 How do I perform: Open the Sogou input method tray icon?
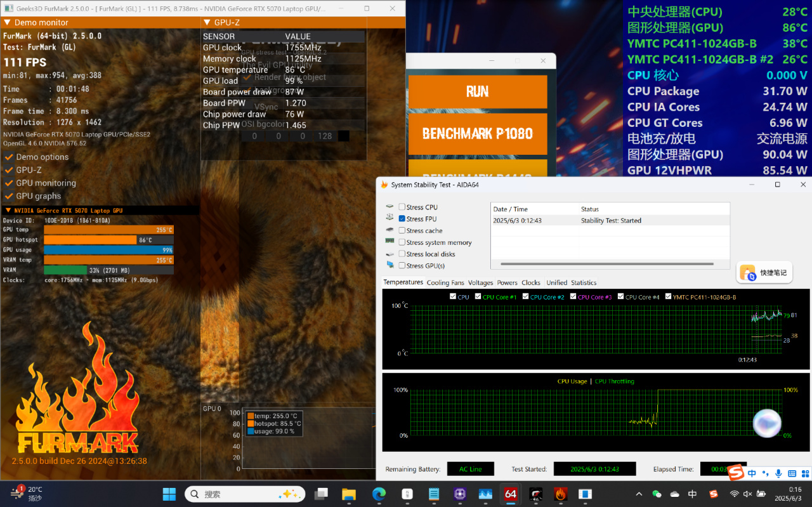coord(714,494)
